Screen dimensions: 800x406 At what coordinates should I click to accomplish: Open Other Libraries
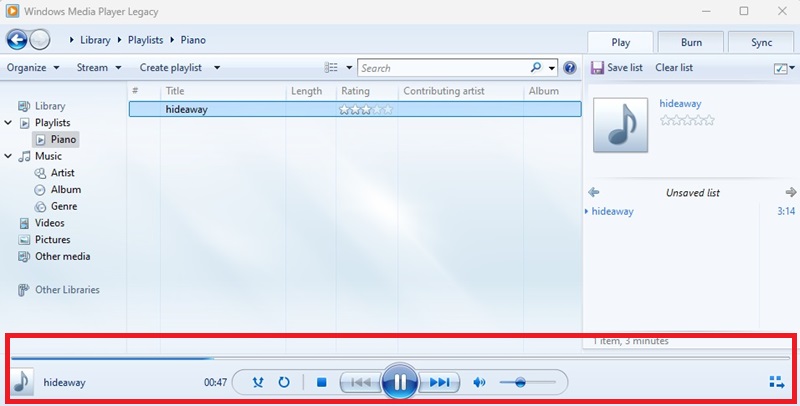[x=67, y=290]
